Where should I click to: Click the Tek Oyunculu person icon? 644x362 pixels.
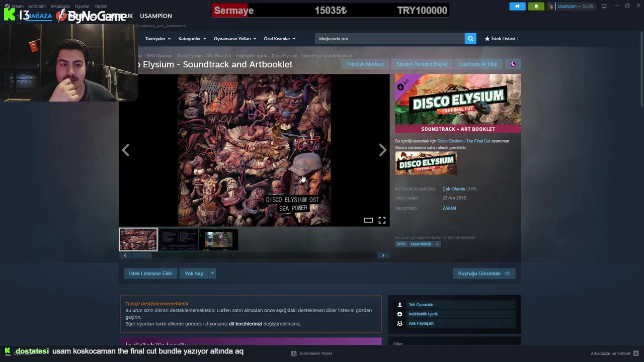(x=400, y=305)
